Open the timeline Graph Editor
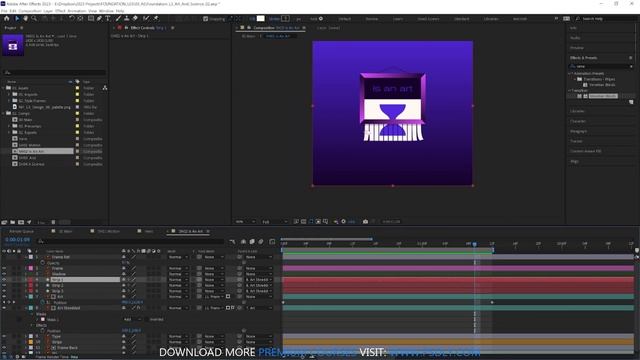Viewport: 640px width, 360px height. [272, 242]
